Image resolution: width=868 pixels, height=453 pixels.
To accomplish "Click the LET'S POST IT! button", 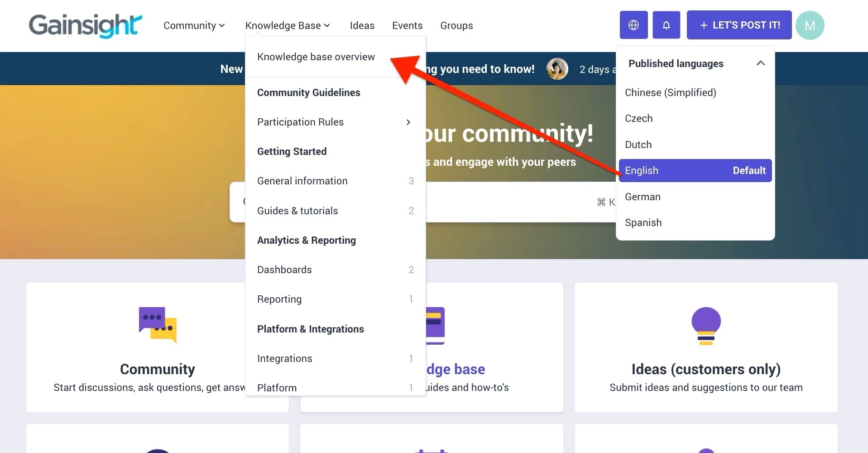I will click(739, 25).
